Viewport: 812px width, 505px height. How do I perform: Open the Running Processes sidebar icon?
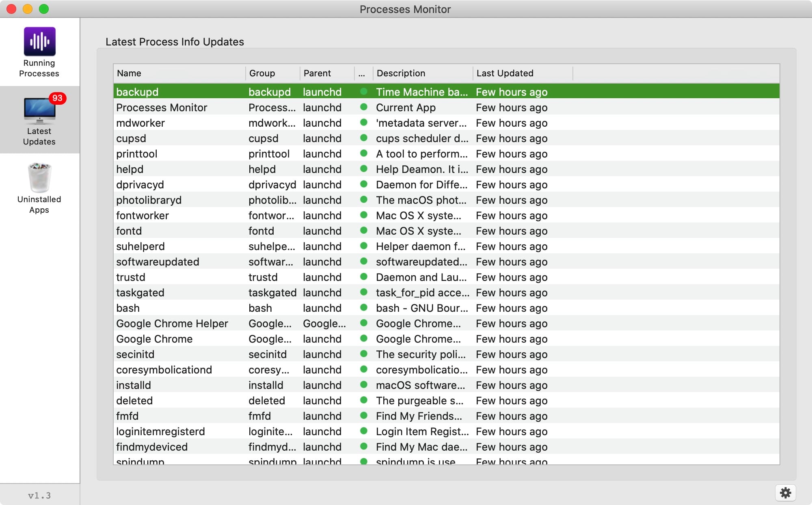39,41
